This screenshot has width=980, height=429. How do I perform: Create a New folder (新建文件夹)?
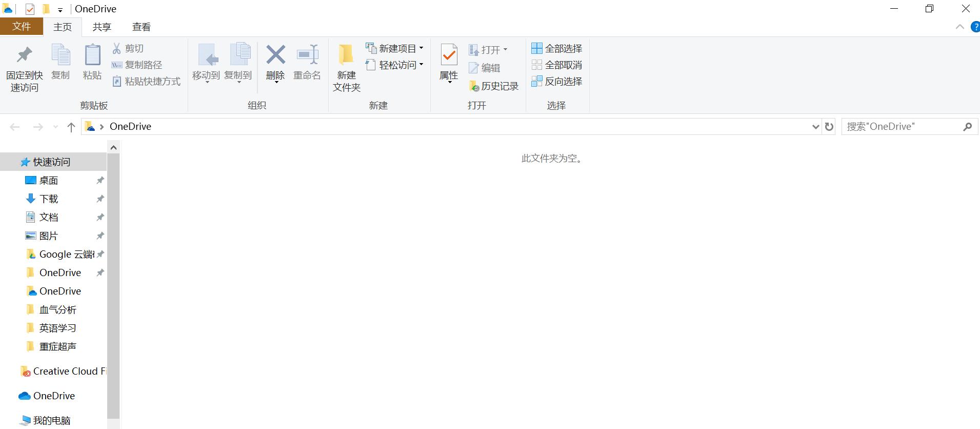[347, 69]
